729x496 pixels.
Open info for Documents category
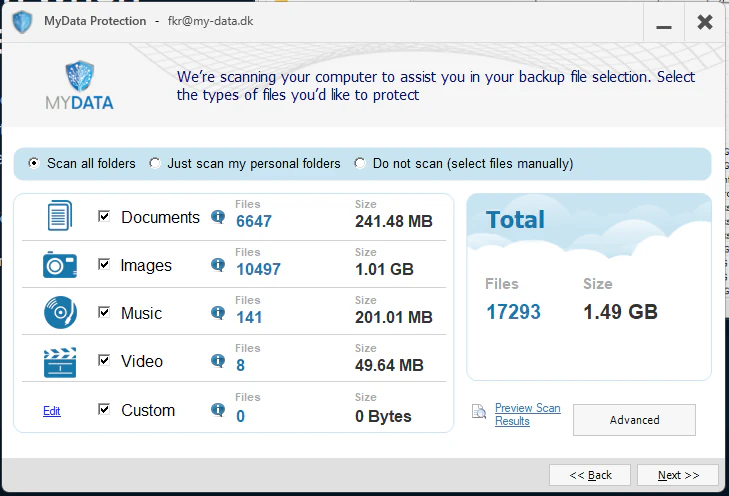point(218,216)
